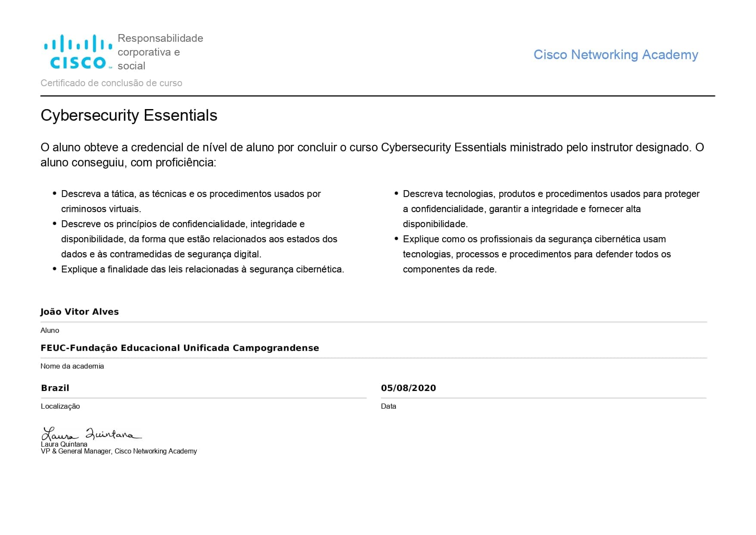Click the 'Nome da academia' label
The height and width of the screenshot is (535, 756).
coord(72,366)
